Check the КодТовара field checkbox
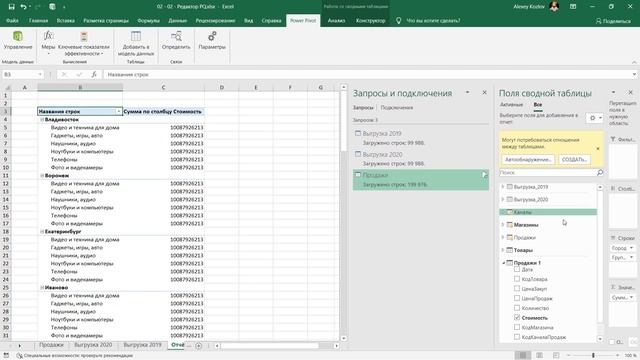This screenshot has height=360, width=640. [x=517, y=279]
